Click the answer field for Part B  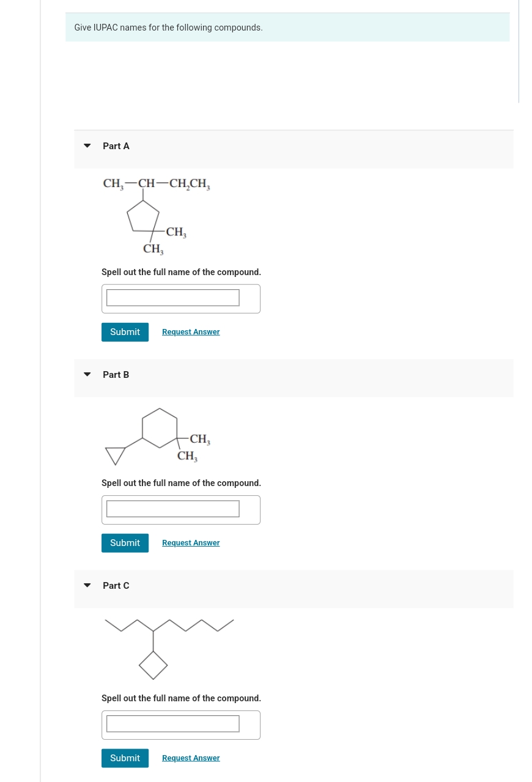(x=172, y=508)
